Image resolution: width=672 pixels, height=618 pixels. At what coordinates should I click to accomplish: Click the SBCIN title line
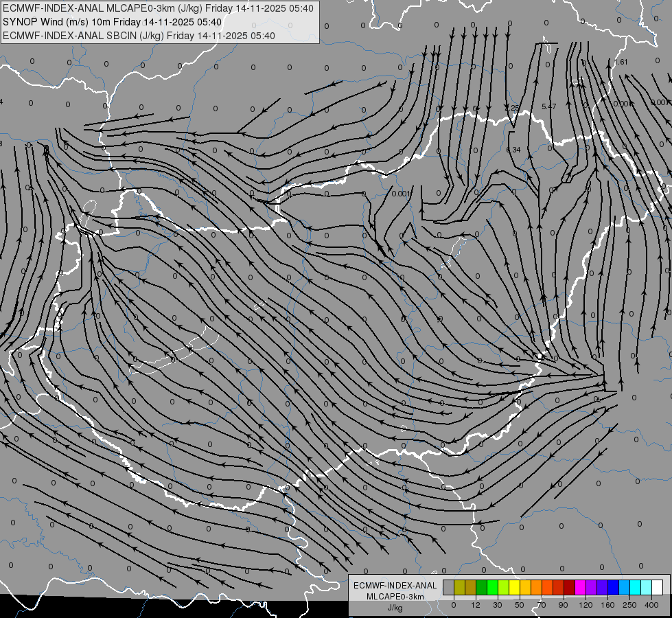coord(139,36)
